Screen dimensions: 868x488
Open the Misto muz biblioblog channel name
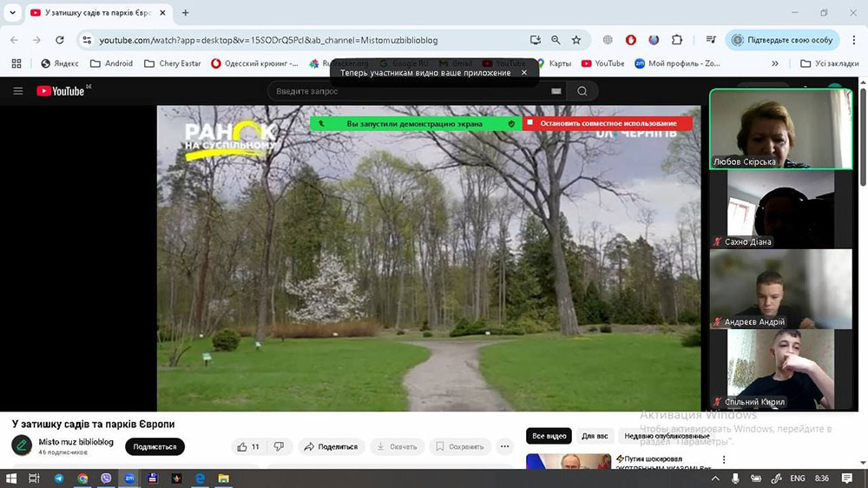point(76,442)
